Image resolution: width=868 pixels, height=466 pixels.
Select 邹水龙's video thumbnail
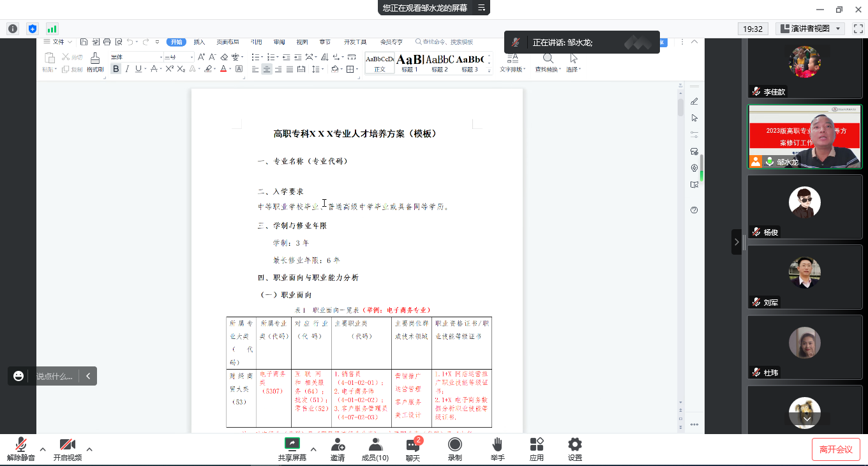(804, 137)
